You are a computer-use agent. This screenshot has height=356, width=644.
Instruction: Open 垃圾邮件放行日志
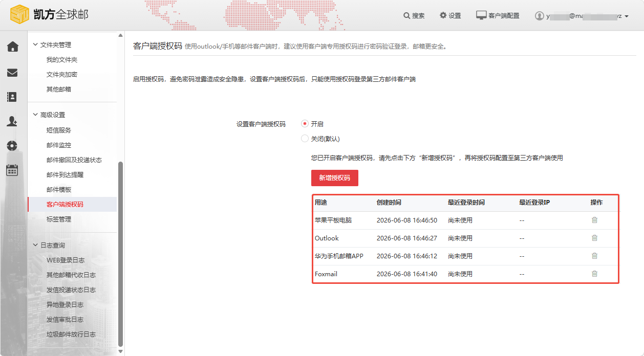[71, 335]
